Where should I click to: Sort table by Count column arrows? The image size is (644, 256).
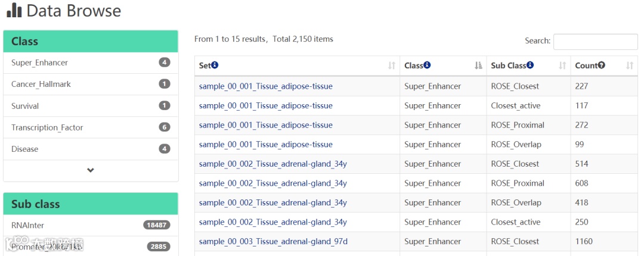click(x=630, y=66)
